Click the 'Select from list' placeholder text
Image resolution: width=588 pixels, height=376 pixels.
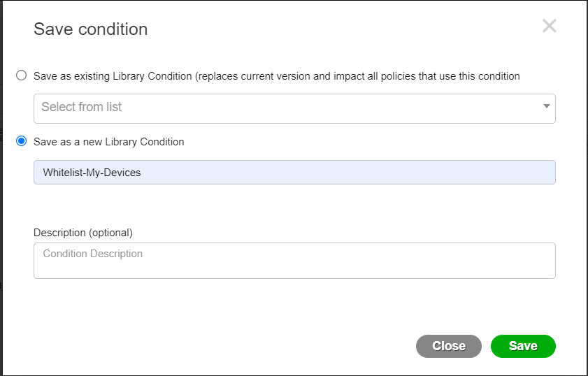81,107
